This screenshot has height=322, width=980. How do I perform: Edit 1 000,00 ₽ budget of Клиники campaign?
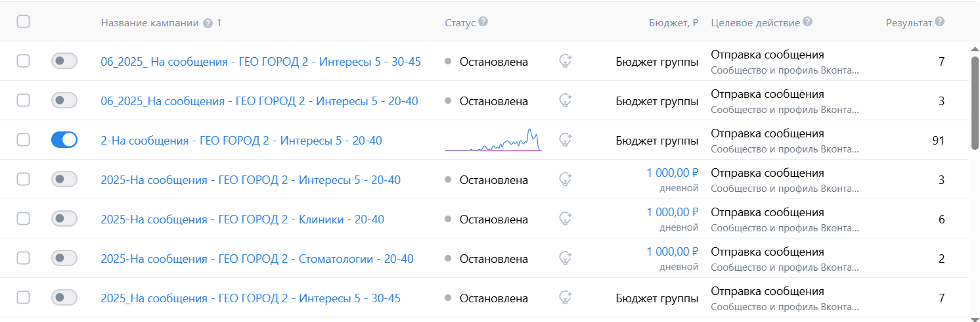[x=672, y=212]
